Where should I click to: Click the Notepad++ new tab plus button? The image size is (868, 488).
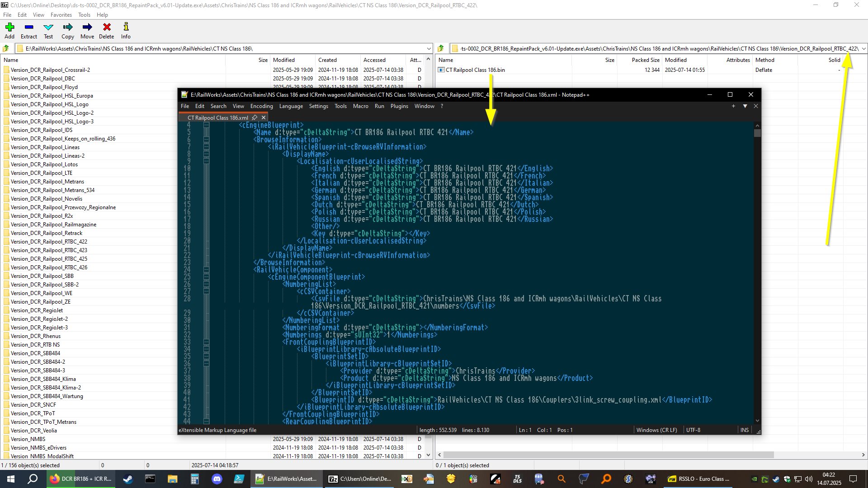tap(733, 106)
